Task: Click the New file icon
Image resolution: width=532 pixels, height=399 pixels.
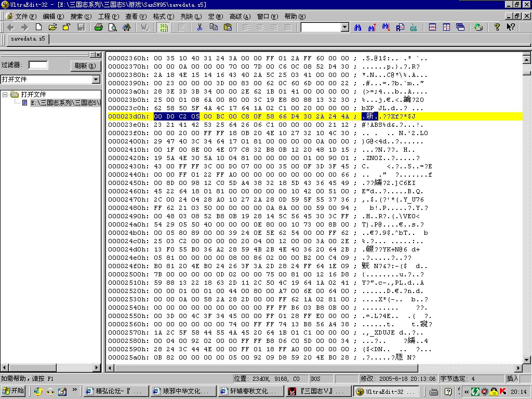Action: click(38, 27)
